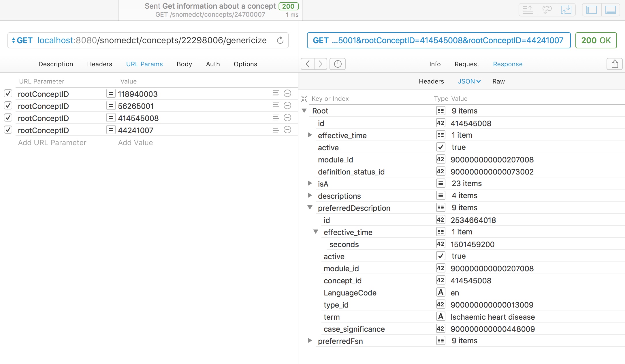Click the history clock icon

pos(338,64)
